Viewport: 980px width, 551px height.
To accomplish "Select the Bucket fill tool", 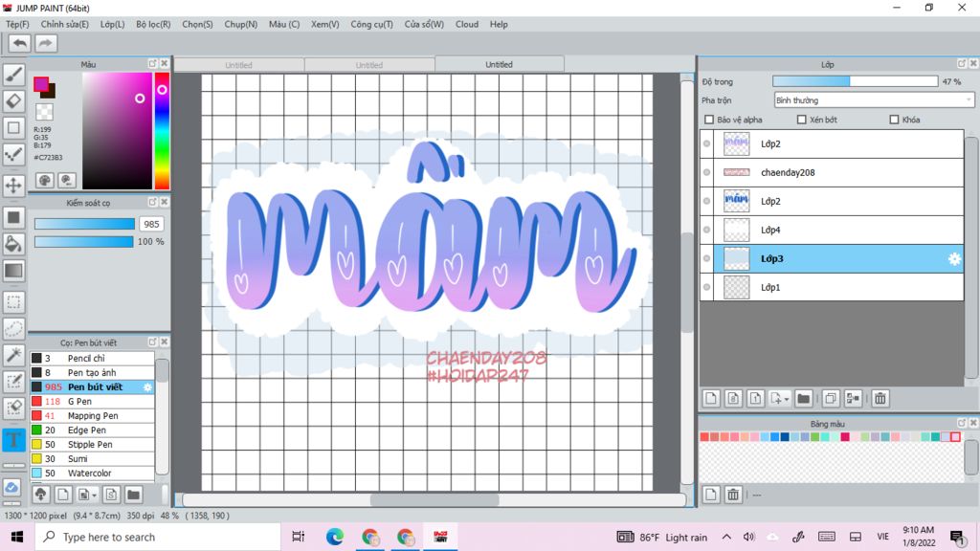I will coord(13,244).
